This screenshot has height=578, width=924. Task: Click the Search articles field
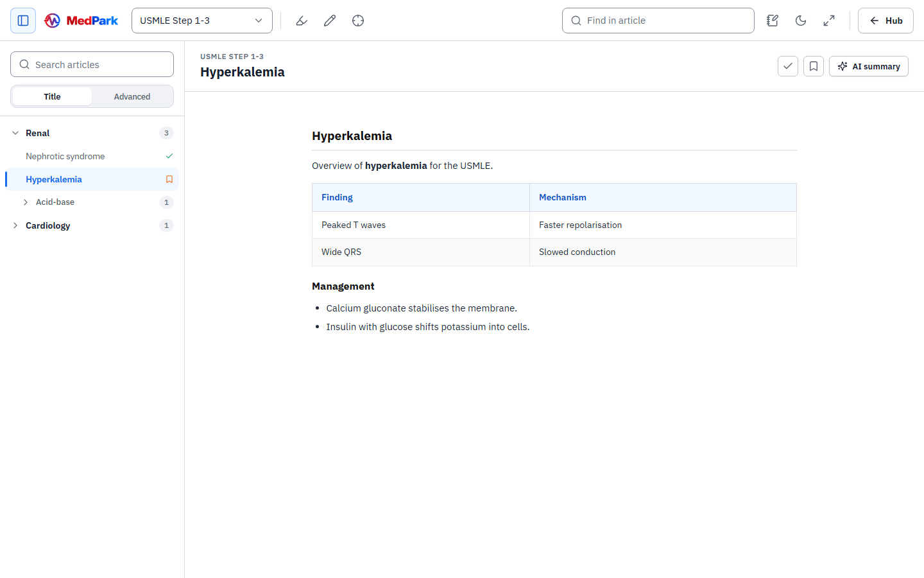coord(92,64)
